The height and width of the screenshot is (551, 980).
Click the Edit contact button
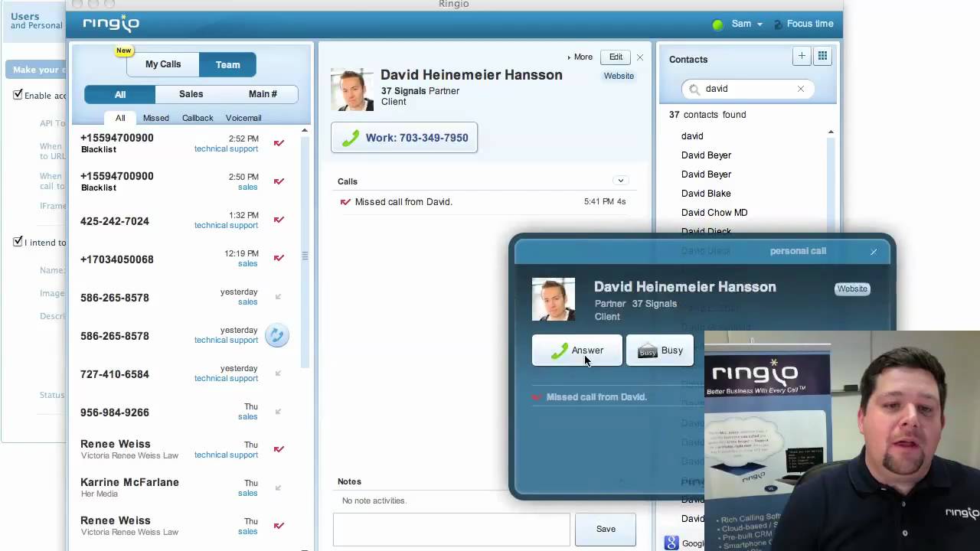(616, 57)
